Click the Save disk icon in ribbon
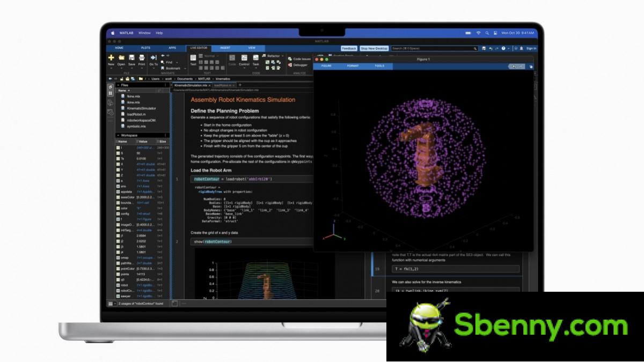The width and height of the screenshot is (644, 362). pos(131,57)
